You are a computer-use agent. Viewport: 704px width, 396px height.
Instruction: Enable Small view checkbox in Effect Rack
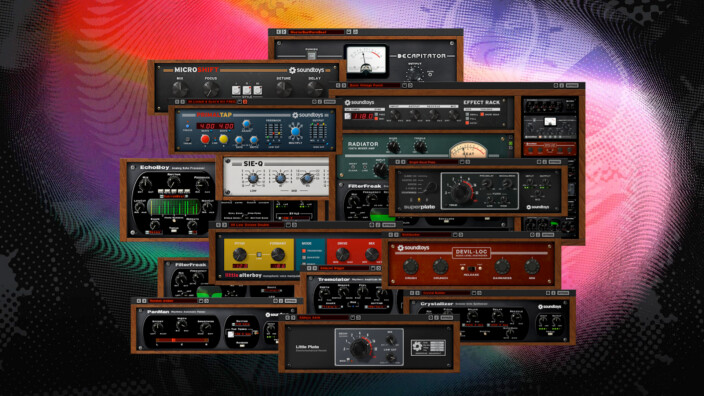click(x=467, y=114)
